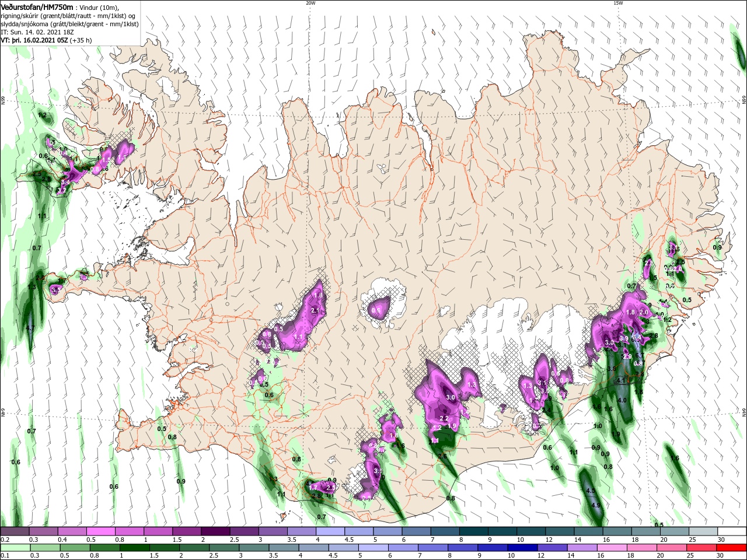Screen dimensions: 747x560
Task: Click the 'slydda/snjókoma' legend description line
Action: pos(69,23)
